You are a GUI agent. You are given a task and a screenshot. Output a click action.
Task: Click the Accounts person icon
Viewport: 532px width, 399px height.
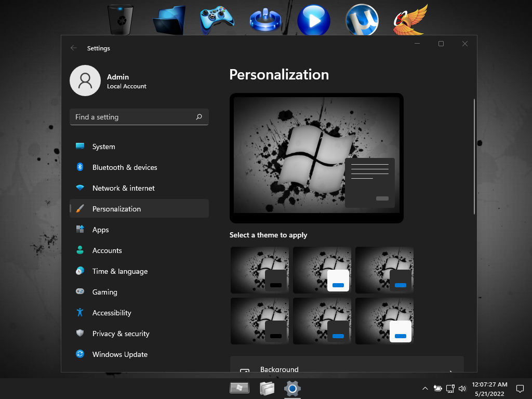(80, 250)
